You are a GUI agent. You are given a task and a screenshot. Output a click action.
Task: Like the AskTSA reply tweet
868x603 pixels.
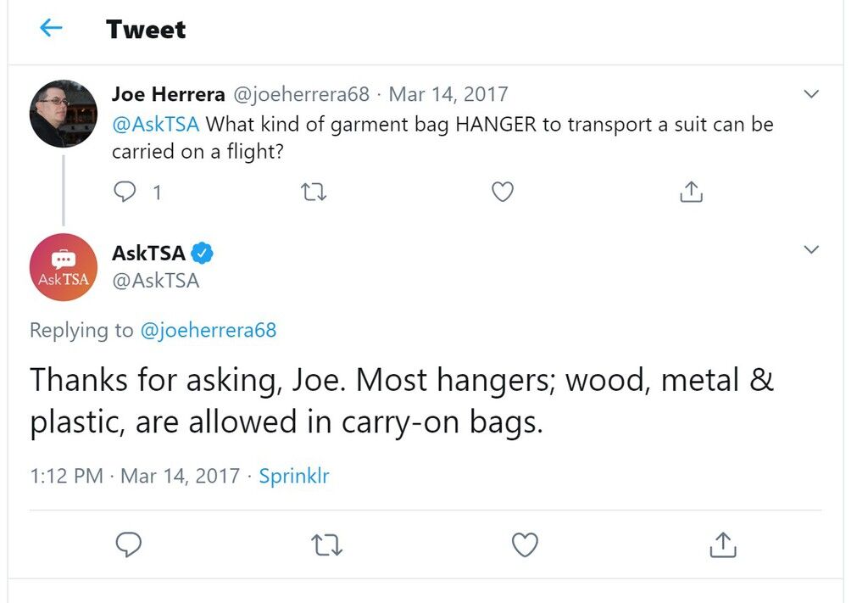click(x=525, y=544)
